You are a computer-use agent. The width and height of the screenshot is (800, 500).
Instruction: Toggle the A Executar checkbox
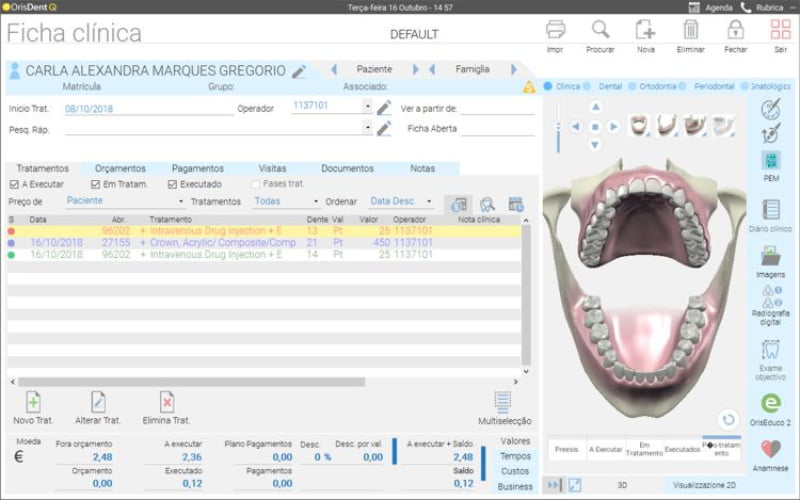point(14,184)
